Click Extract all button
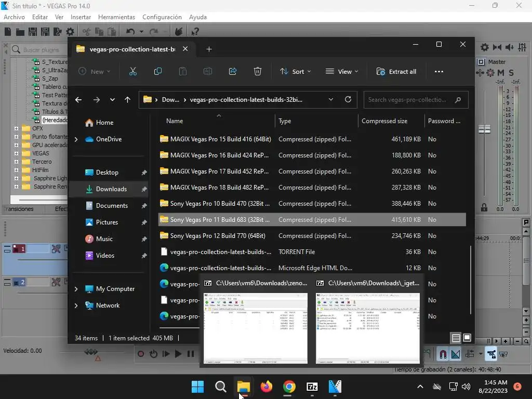This screenshot has width=532, height=399. pyautogui.click(x=396, y=71)
